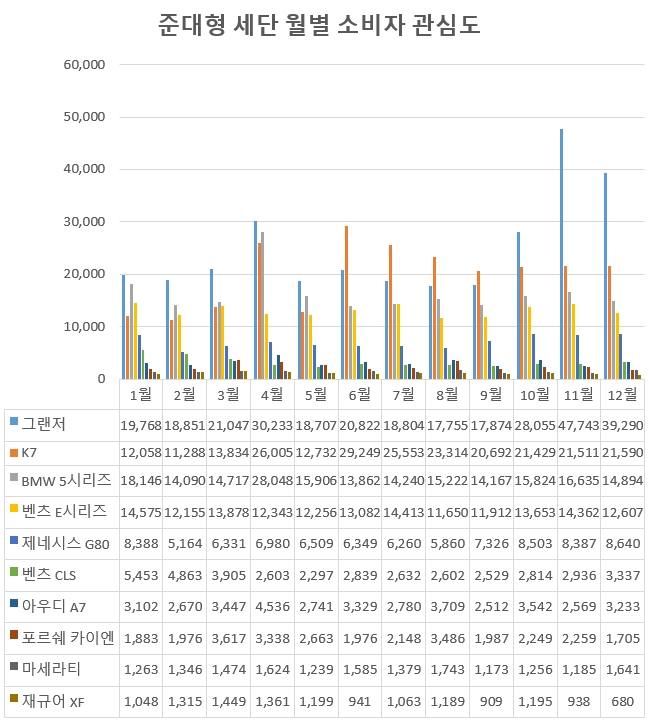Click the 그랜저 legend color swatch
Viewport: 649px width, 723px height.
coord(12,420)
